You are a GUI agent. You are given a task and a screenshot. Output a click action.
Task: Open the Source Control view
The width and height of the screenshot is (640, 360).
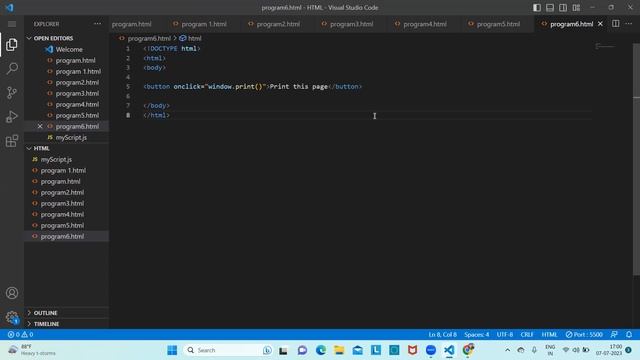12,93
